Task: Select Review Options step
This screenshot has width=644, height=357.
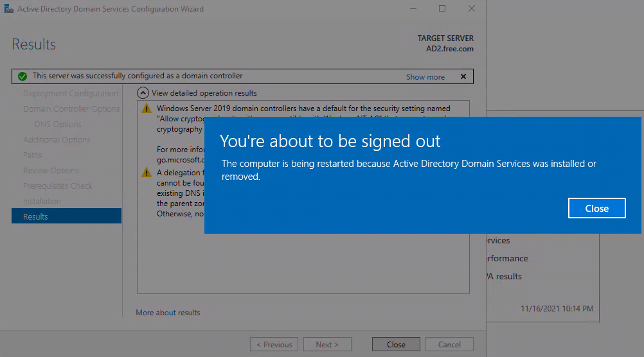Action: (51, 170)
